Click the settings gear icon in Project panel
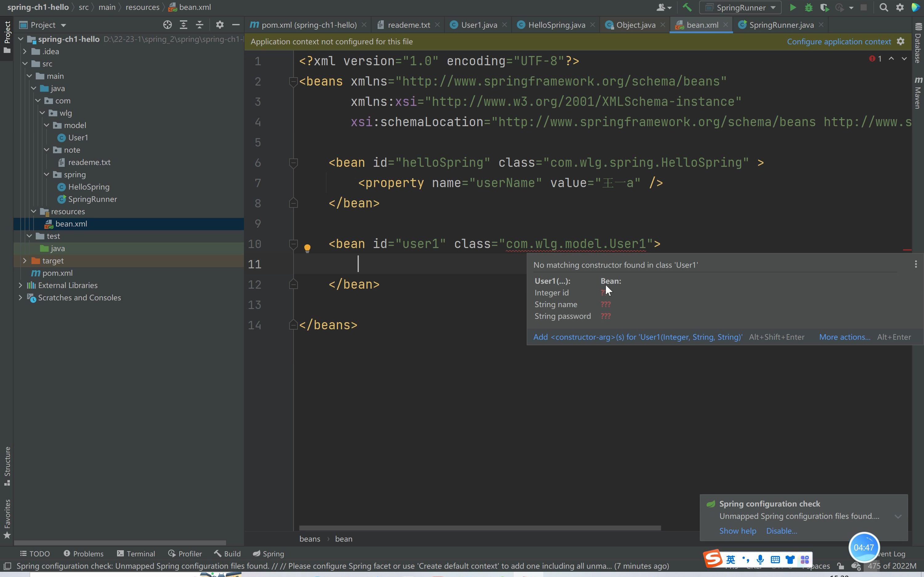 pos(220,25)
